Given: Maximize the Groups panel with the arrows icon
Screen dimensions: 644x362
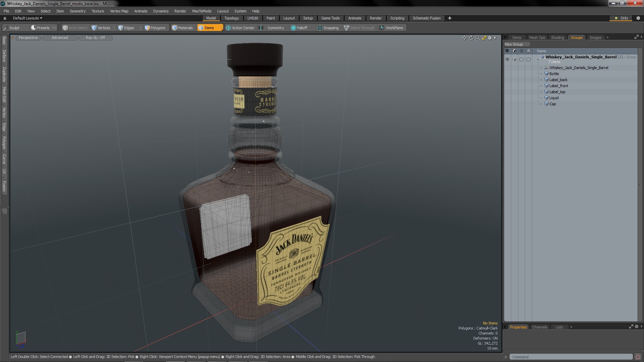Looking at the screenshot, I should coord(636,37).
